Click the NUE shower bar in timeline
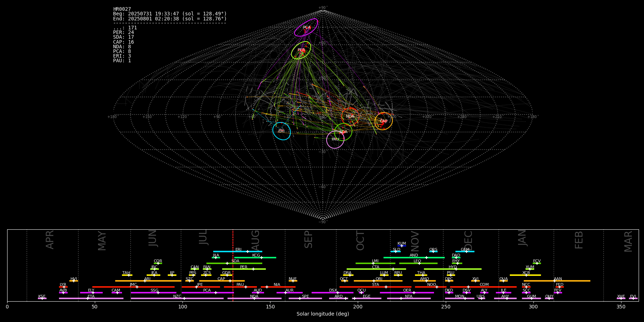 293,281
